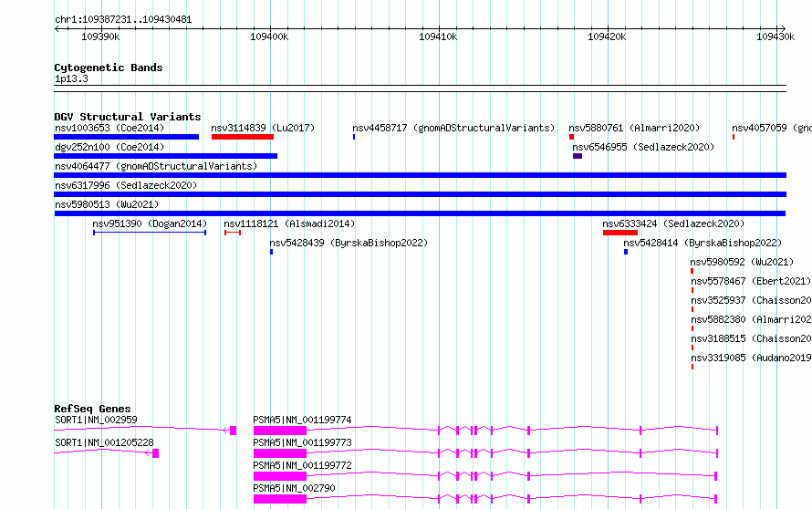The height and width of the screenshot is (509, 812).
Task: Click the nsv3525937 Chaisson variant label
Action: point(751,300)
